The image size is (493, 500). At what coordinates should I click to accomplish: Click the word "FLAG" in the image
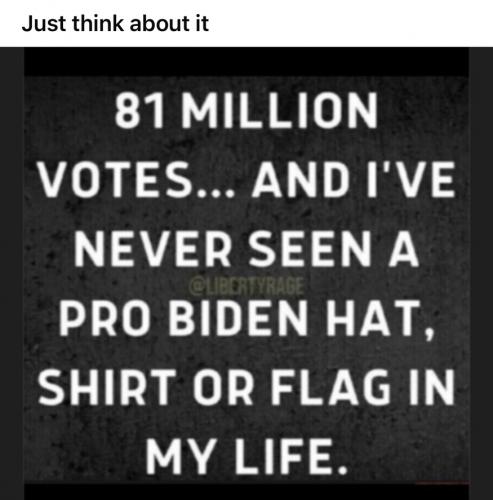(x=330, y=387)
